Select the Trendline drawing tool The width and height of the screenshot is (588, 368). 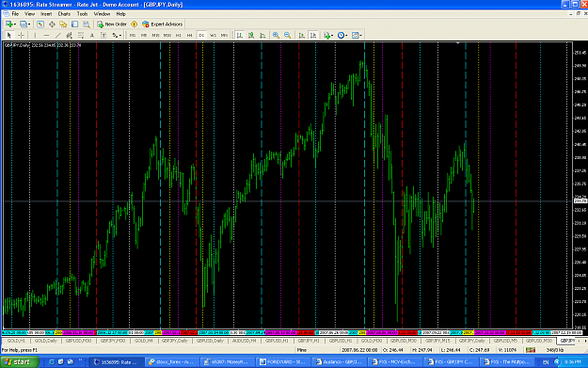tap(57, 35)
